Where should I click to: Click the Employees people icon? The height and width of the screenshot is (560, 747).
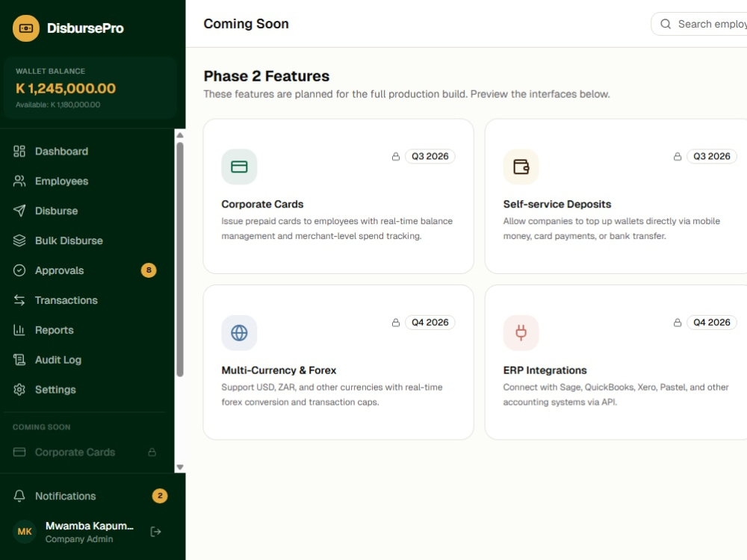coord(19,181)
